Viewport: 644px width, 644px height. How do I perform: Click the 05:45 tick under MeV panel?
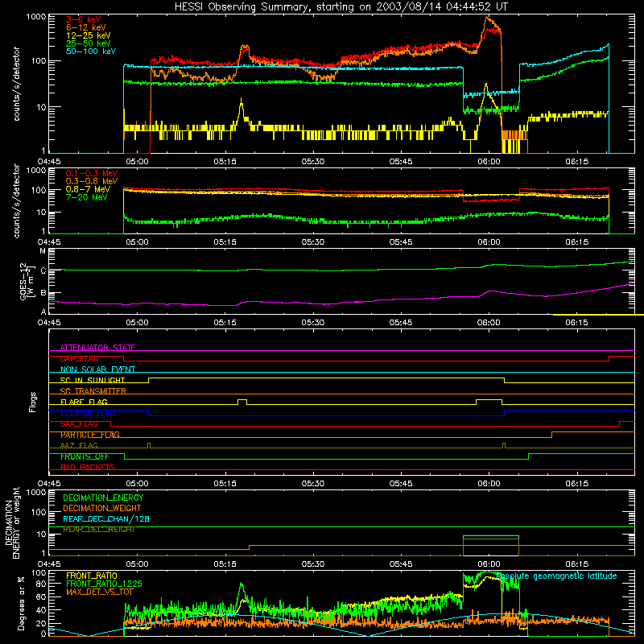coord(401,242)
